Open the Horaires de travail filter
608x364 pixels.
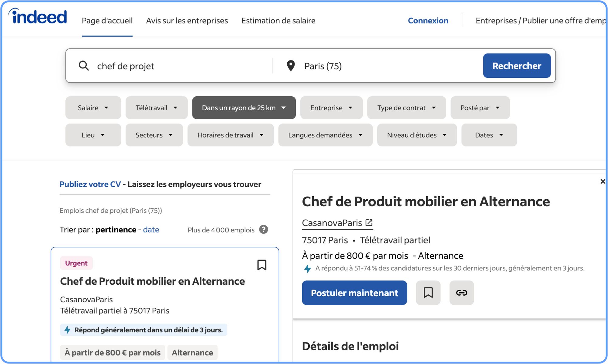230,135
